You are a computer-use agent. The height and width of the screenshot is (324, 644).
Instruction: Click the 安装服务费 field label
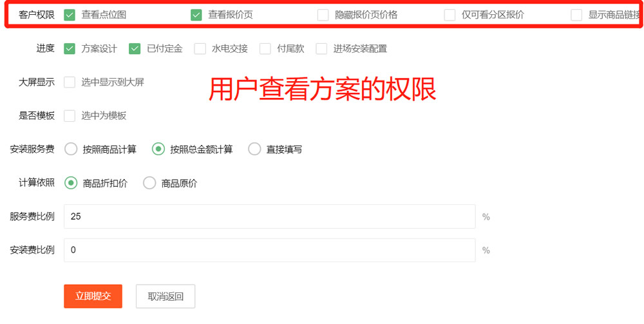pos(32,149)
